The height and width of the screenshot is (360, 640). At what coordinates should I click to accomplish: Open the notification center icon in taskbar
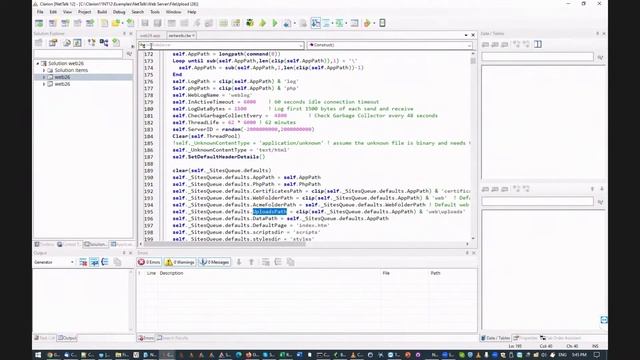coord(597,355)
